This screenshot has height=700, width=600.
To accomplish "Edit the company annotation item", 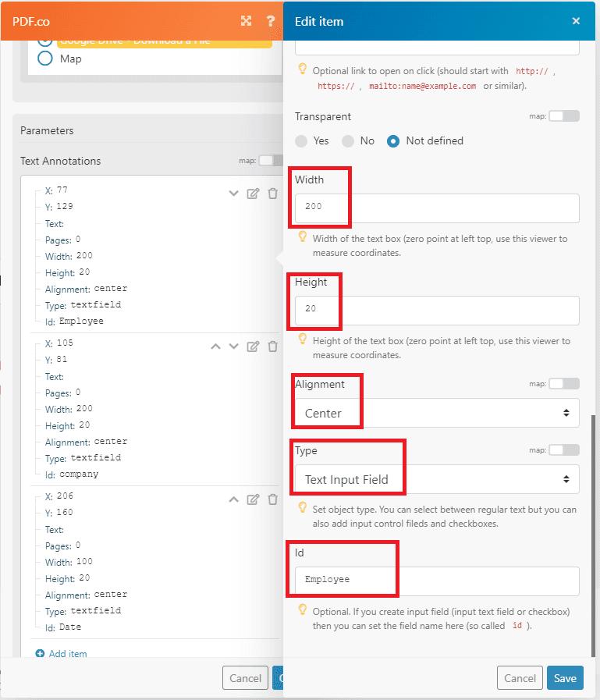I will point(253,346).
